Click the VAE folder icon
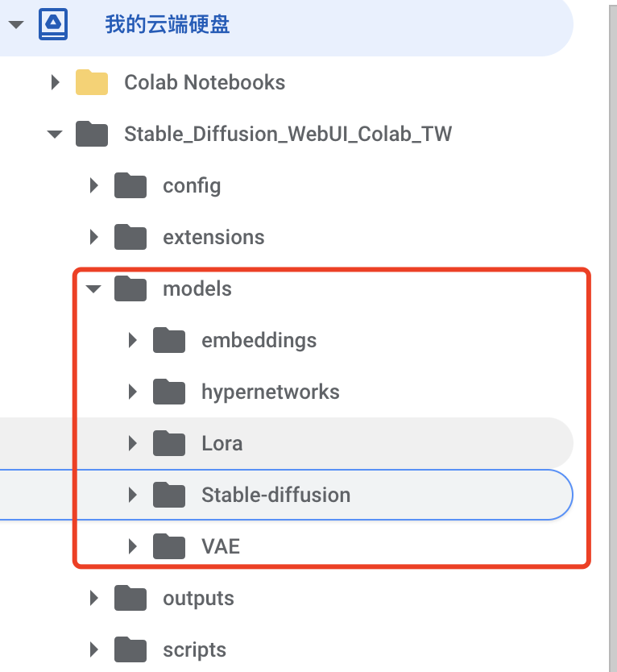 [169, 546]
